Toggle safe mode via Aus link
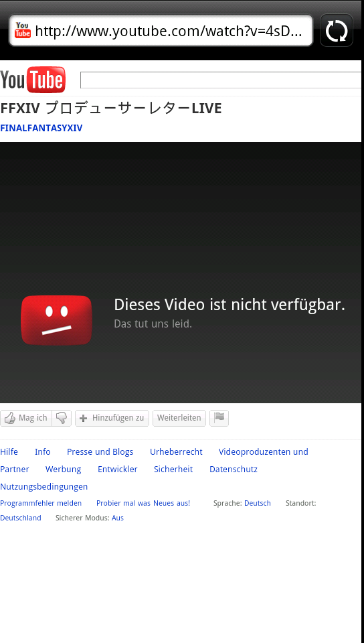 pyautogui.click(x=118, y=518)
